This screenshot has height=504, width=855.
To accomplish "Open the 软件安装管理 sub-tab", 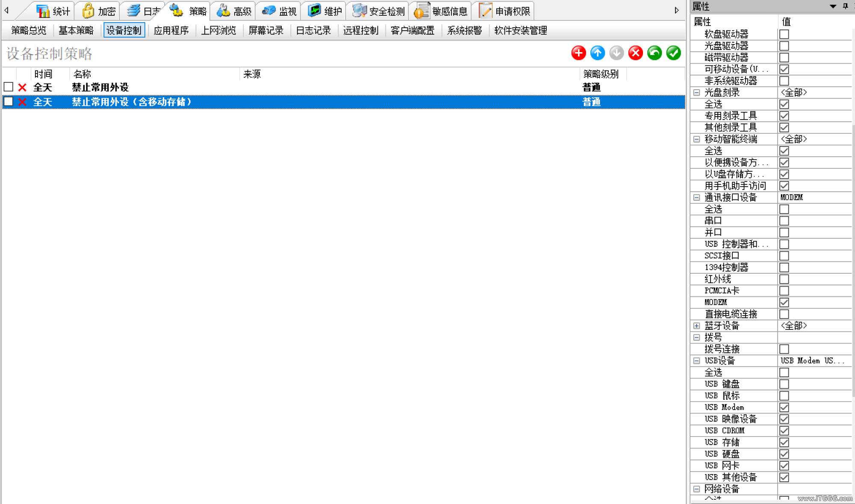I will [x=521, y=30].
